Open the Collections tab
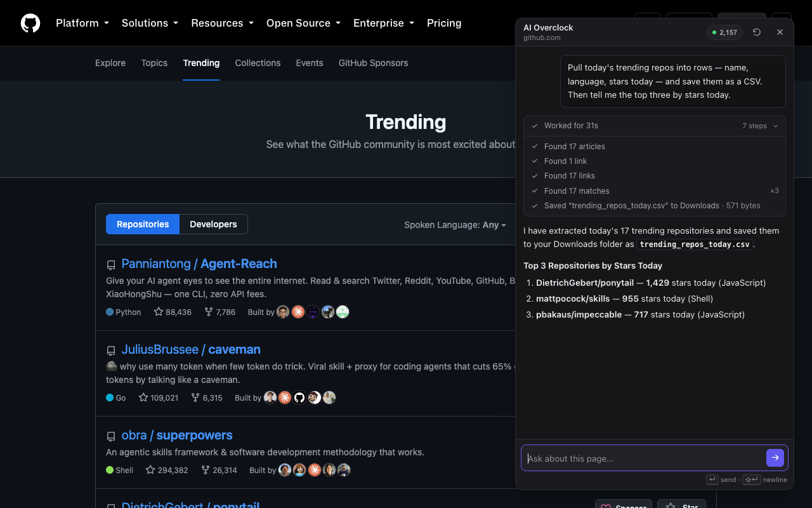Image resolution: width=812 pixels, height=508 pixels. 258,63
